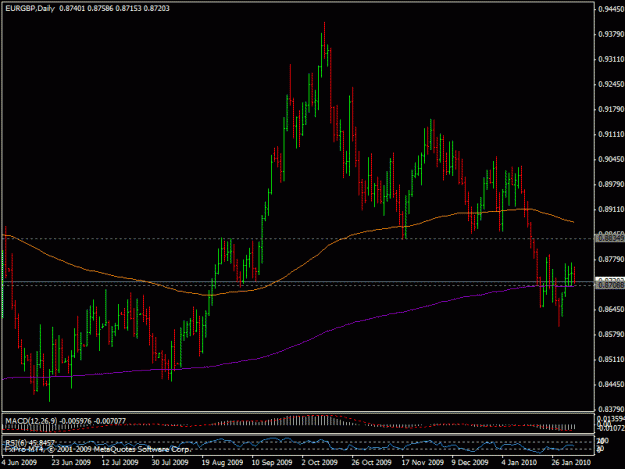Click the 12 Jul 2009 date label

click(x=120, y=462)
